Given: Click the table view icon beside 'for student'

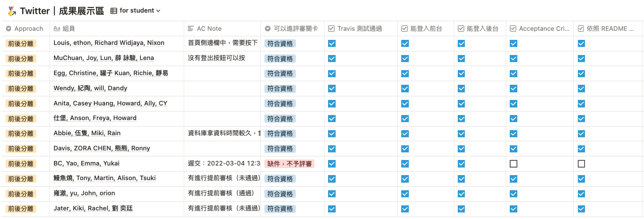Looking at the screenshot, I should (x=114, y=11).
